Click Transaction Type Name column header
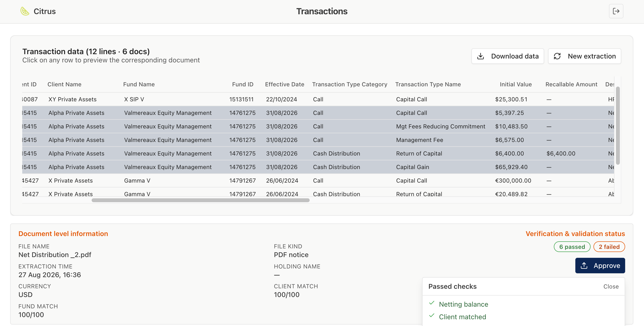The width and height of the screenshot is (644, 326). (x=428, y=84)
